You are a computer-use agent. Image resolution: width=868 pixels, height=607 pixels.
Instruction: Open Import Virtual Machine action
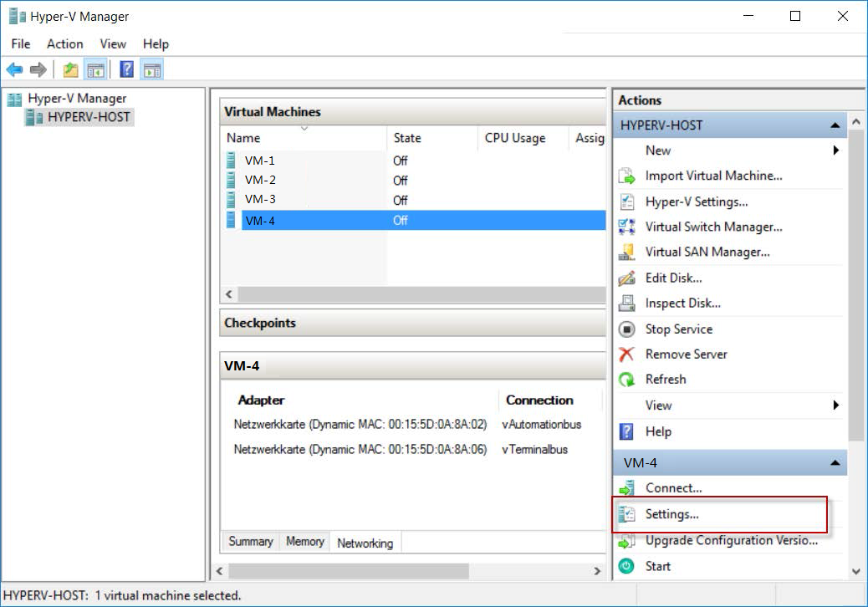[x=713, y=176]
